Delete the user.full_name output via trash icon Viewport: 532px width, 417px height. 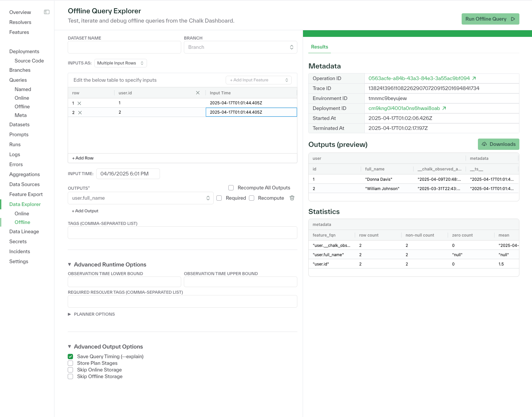coord(292,198)
